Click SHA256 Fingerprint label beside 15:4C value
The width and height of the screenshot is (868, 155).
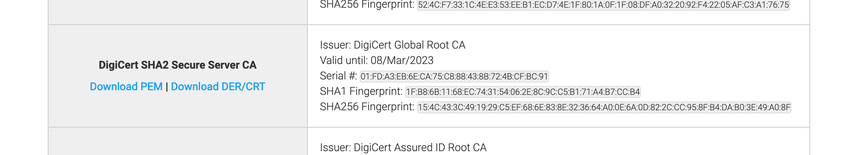click(367, 107)
